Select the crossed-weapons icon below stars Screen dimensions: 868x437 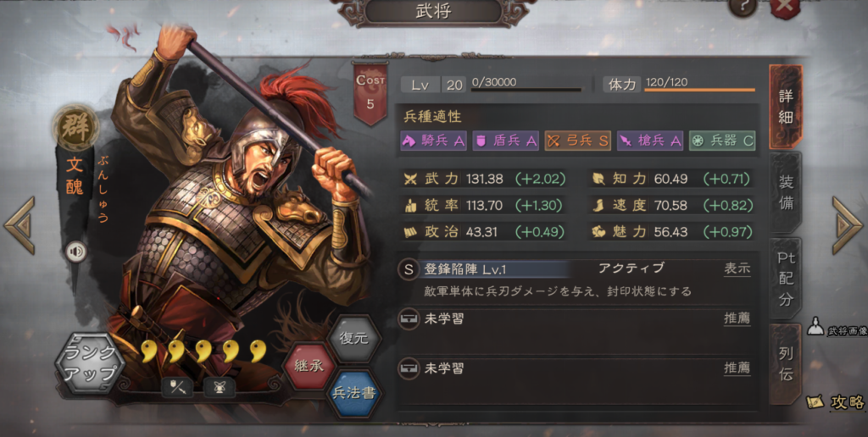click(x=220, y=387)
